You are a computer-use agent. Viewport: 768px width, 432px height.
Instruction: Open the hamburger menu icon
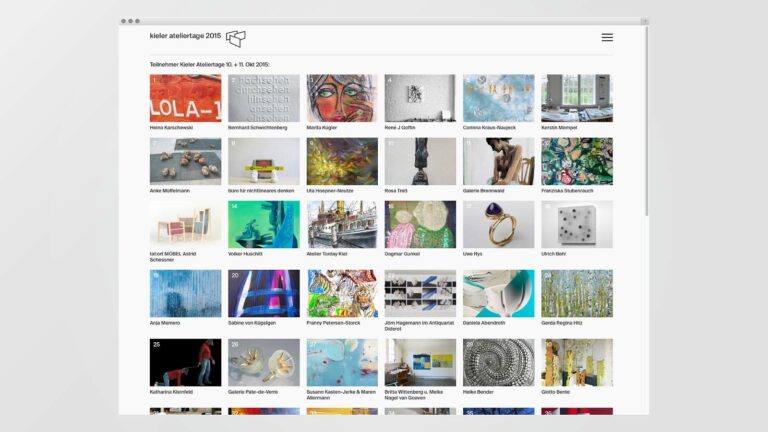coord(607,38)
